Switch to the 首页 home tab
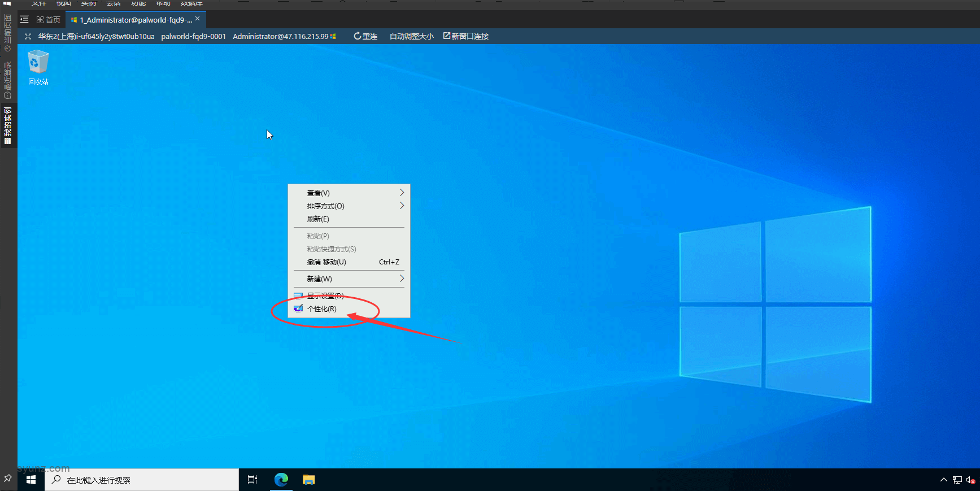This screenshot has width=980, height=491. click(x=49, y=20)
